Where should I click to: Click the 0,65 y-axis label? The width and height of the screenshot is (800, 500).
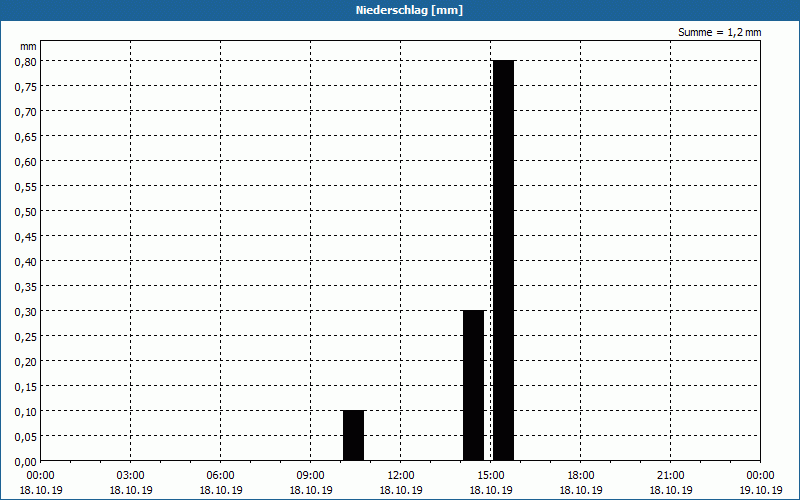pos(26,137)
